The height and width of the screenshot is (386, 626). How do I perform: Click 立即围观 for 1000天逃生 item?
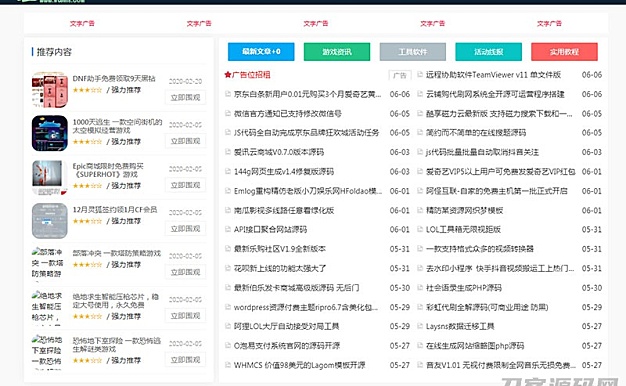[x=186, y=141]
